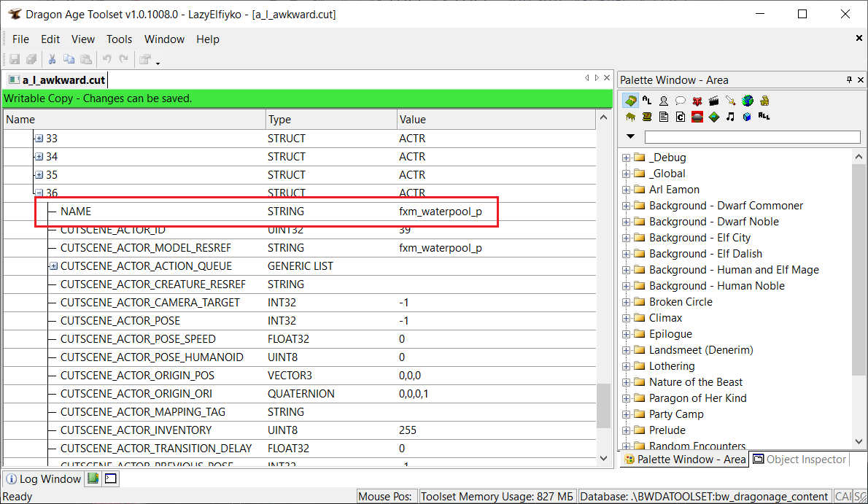This screenshot has height=504, width=868.
Task: Show the 'ALL' resources palette icon
Action: pyautogui.click(x=764, y=117)
